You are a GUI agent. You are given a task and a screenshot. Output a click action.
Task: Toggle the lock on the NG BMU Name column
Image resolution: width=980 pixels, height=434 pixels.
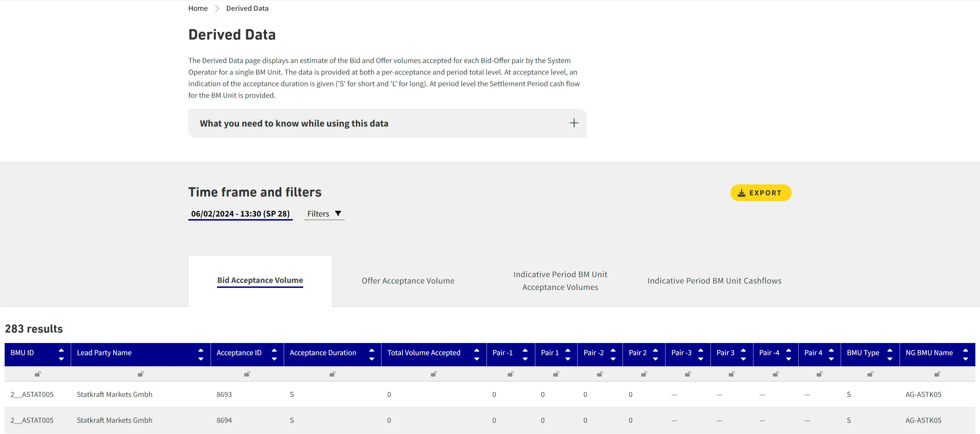[937, 374]
